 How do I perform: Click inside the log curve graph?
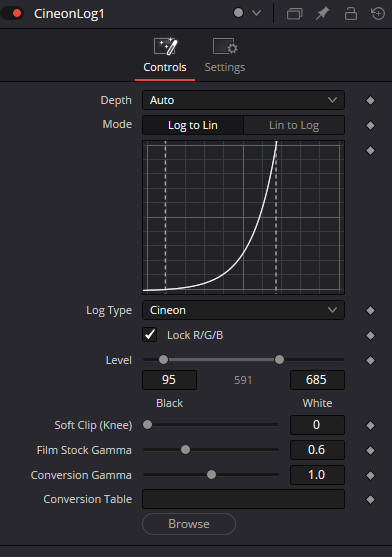pos(243,217)
